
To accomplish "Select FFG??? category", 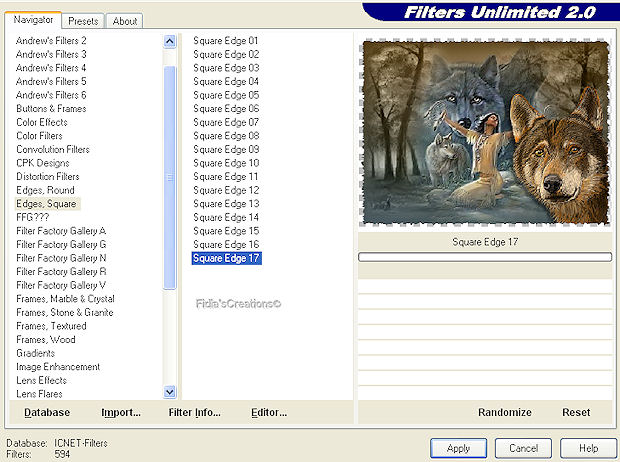I will coord(32,217).
